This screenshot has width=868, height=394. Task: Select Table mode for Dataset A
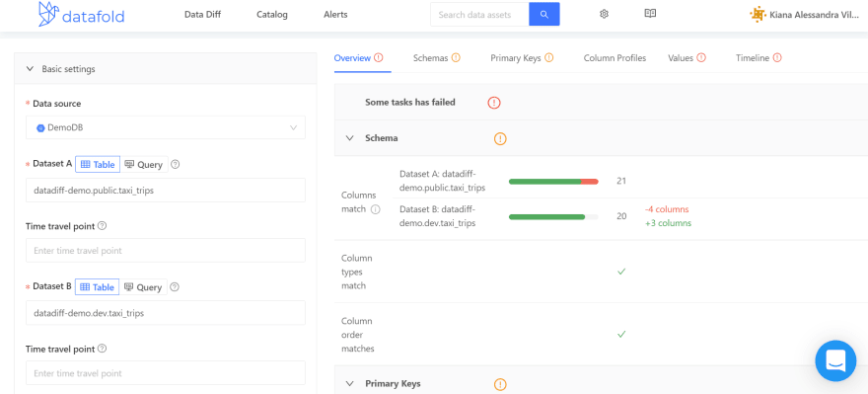(x=98, y=165)
